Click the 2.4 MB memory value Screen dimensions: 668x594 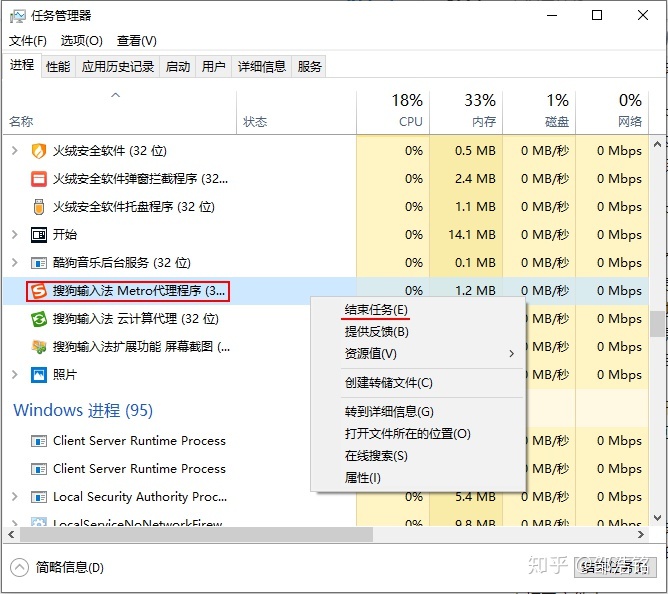[475, 179]
